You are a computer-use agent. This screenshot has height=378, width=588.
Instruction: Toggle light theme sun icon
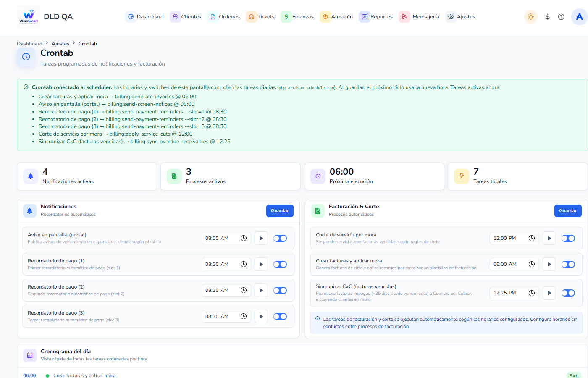coord(531,17)
